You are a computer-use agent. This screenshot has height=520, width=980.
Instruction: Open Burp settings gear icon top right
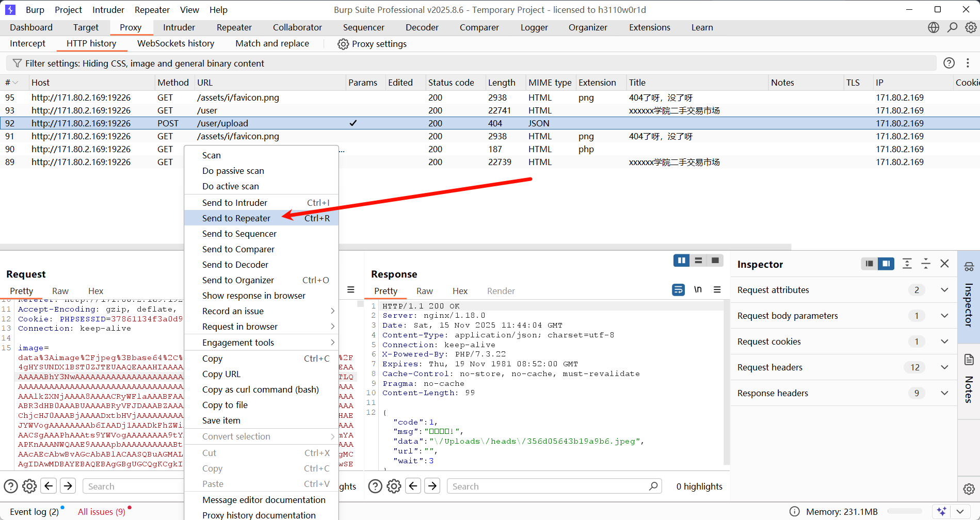click(x=971, y=27)
